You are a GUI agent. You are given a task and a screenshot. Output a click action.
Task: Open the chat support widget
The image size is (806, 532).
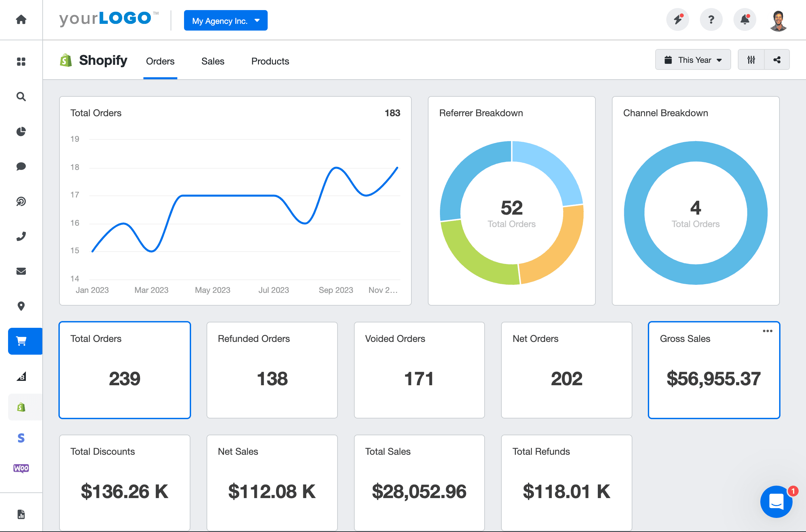click(x=776, y=502)
